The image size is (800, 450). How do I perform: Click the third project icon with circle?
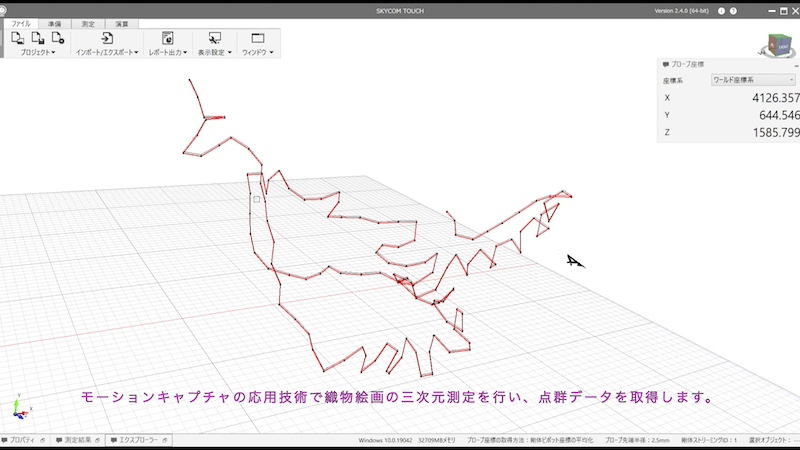coord(57,37)
